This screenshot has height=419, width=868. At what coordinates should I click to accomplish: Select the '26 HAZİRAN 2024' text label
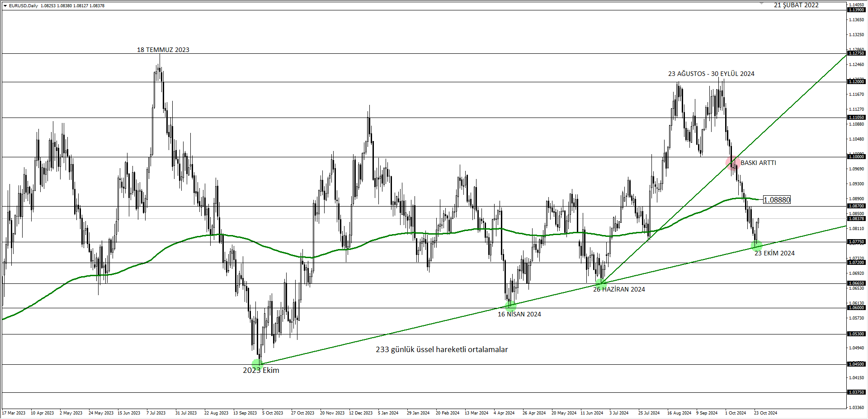click(619, 289)
